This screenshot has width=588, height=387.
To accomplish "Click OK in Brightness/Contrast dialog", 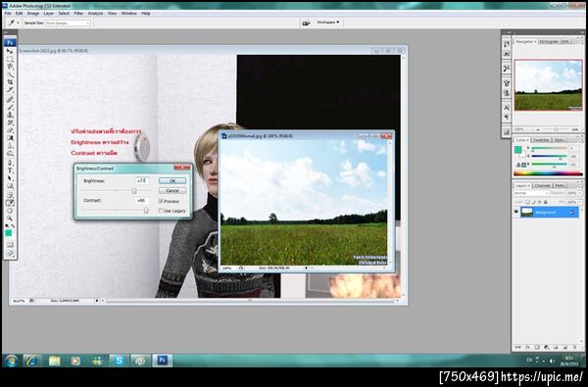I will (x=172, y=180).
